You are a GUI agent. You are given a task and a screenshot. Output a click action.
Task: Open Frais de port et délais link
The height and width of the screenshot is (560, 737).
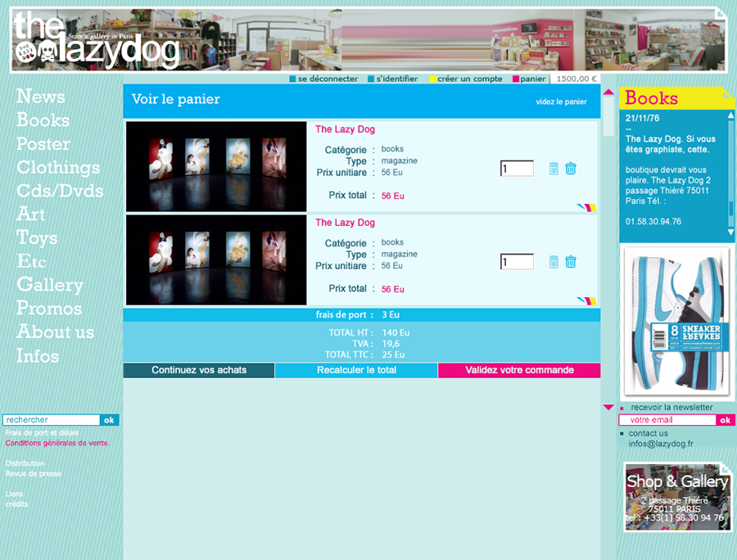[x=43, y=432]
